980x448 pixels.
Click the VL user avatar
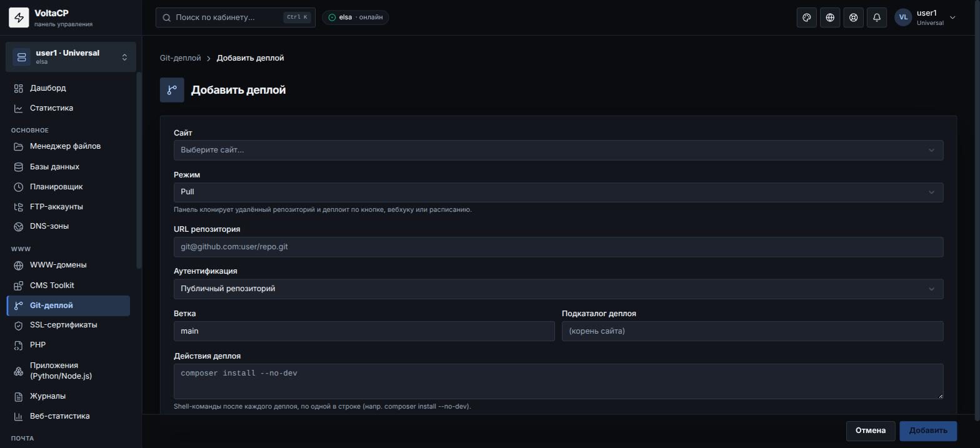903,17
